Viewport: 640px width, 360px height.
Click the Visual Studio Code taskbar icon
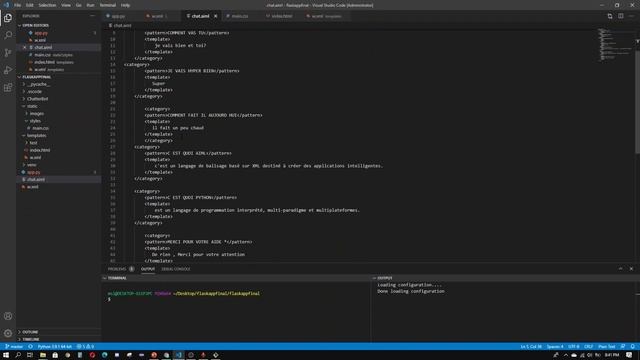tap(178, 355)
